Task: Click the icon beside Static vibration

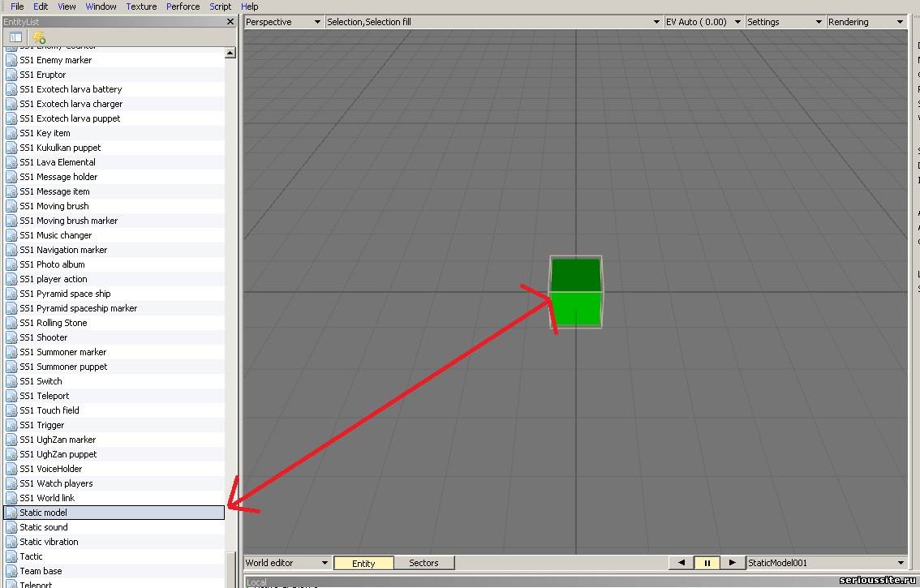Action: (x=11, y=543)
